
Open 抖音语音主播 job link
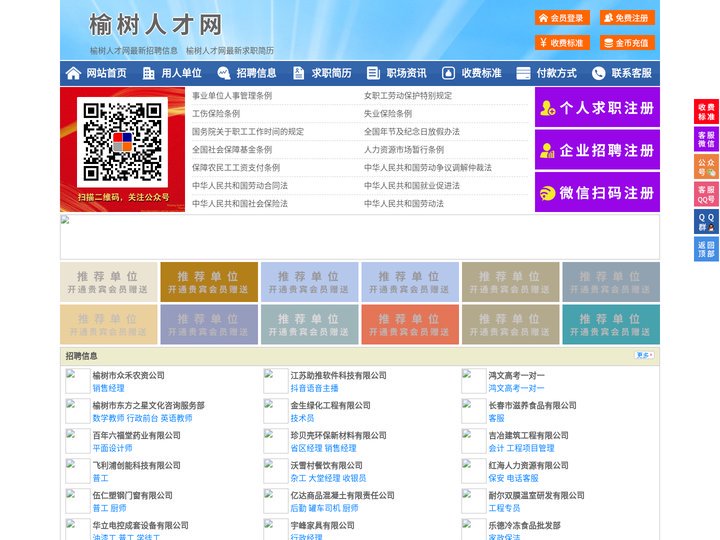pos(314,388)
